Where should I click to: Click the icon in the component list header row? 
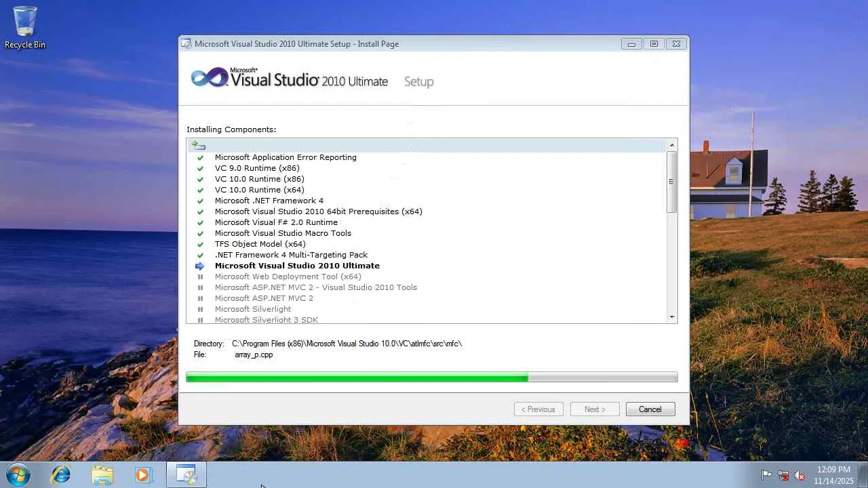tap(198, 145)
